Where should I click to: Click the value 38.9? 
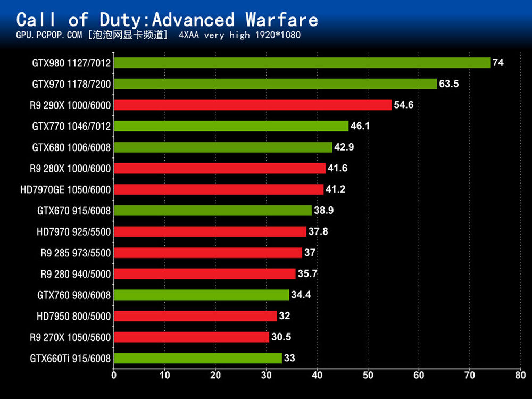pyautogui.click(x=323, y=210)
